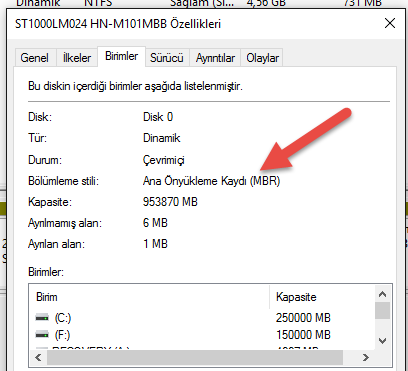Click the '1 MB' reserved space value
Screen dimensions: 408x371
pyautogui.click(x=155, y=244)
